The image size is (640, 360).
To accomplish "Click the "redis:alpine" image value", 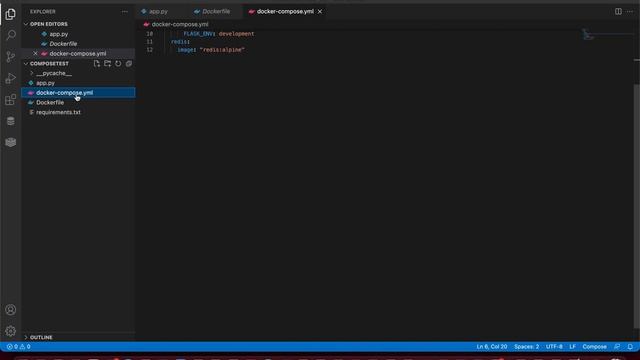I will point(222,50).
